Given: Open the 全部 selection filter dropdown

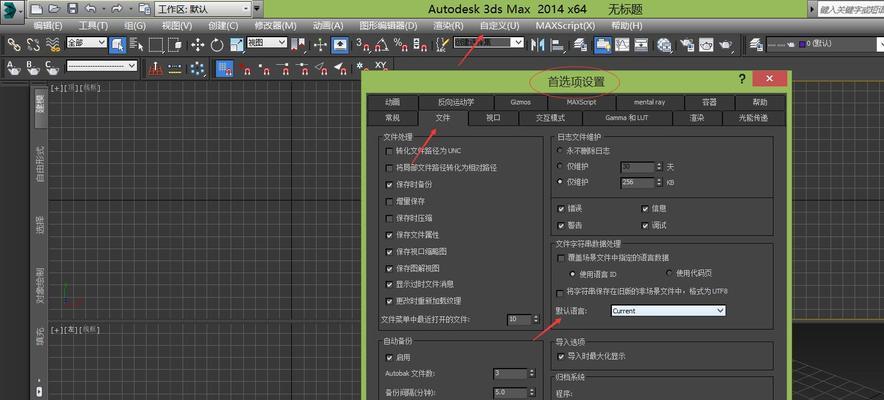Looking at the screenshot, I should pyautogui.click(x=87, y=42).
